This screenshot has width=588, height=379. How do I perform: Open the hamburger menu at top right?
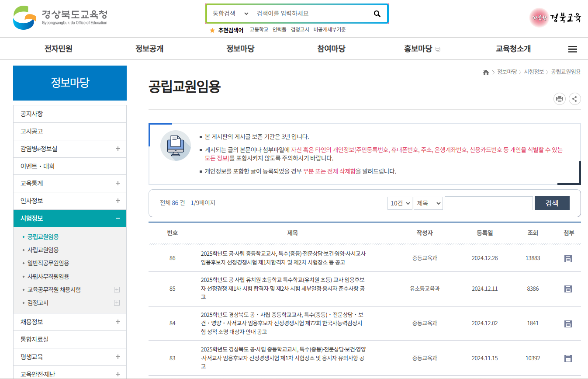[573, 49]
